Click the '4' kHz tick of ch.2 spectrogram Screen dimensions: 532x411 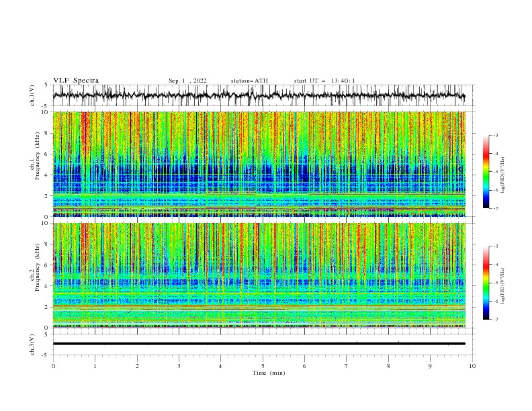48,286
